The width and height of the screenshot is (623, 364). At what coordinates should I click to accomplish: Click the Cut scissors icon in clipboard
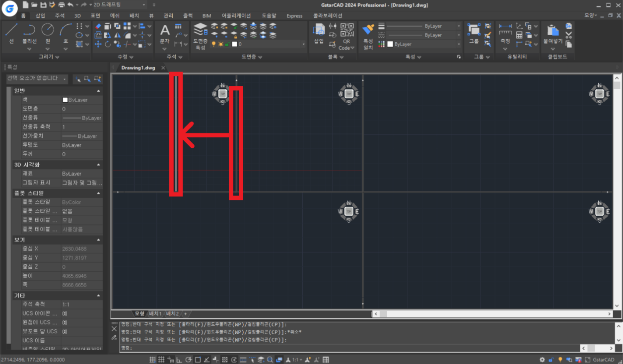569,35
